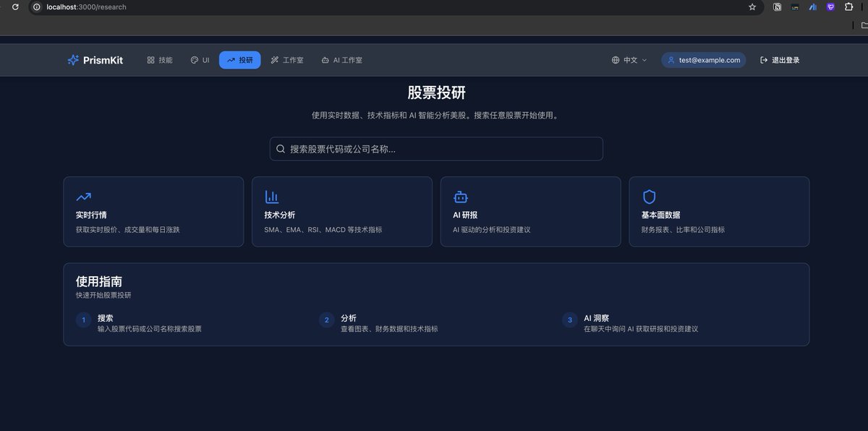The image size is (868, 431).
Task: Click the 技术分析 bar chart icon
Action: coord(272,197)
